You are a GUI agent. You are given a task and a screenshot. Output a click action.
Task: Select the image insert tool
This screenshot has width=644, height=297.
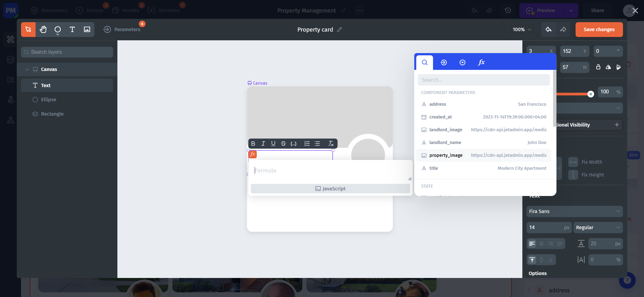(87, 29)
